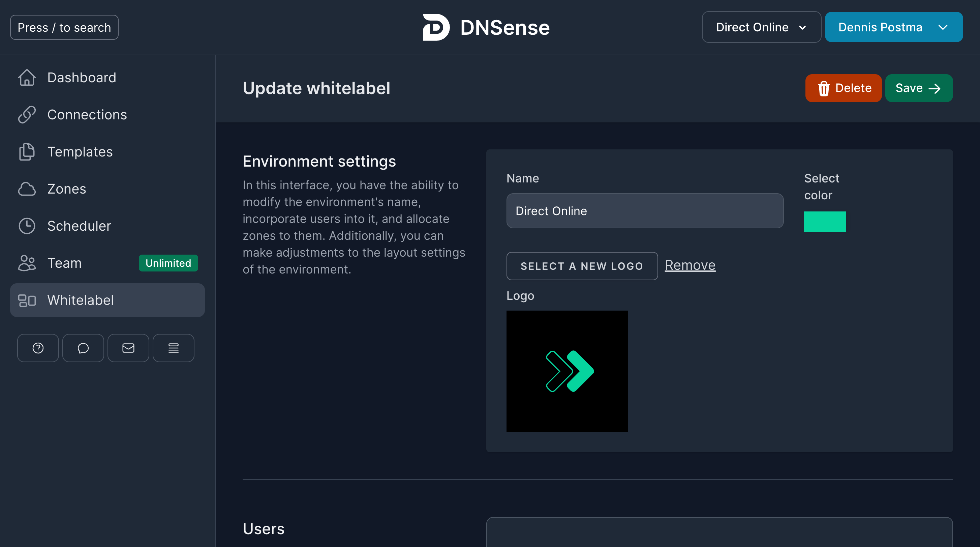Click the Scheduler clock icon
Screen dimensions: 980x547
pos(27,226)
